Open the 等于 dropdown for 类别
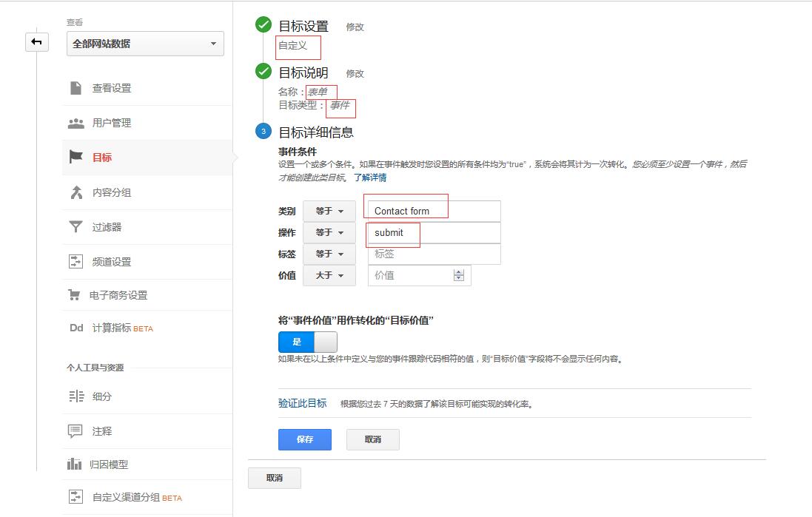The image size is (812, 517). 329,211
